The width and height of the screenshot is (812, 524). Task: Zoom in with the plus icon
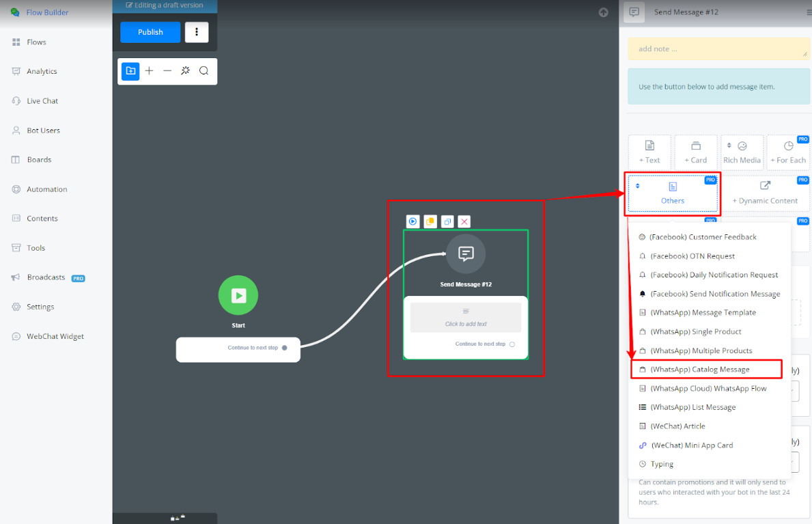(x=149, y=71)
